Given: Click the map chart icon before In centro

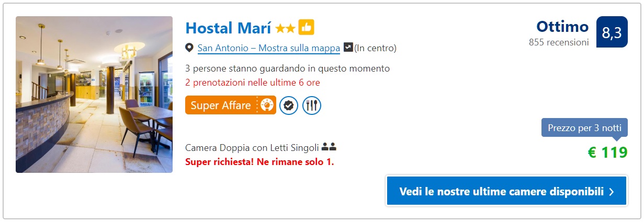Looking at the screenshot, I should point(348,48).
